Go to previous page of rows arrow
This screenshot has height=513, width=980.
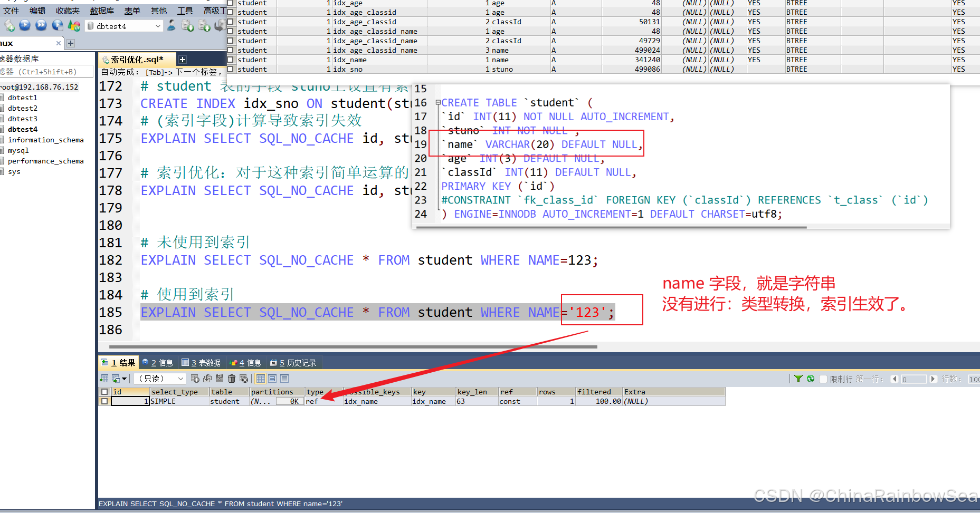pyautogui.click(x=895, y=379)
